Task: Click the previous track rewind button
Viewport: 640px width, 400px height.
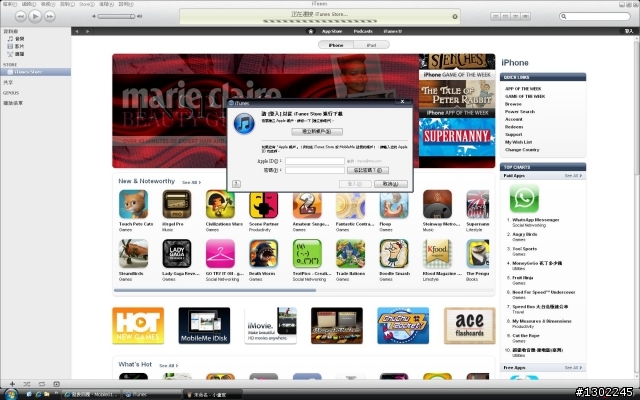Action: (x=20, y=16)
